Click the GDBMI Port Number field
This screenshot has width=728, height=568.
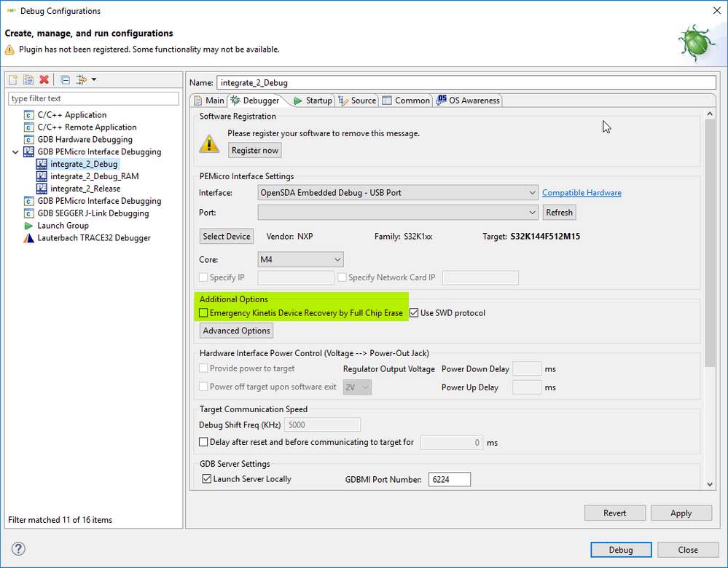(449, 479)
